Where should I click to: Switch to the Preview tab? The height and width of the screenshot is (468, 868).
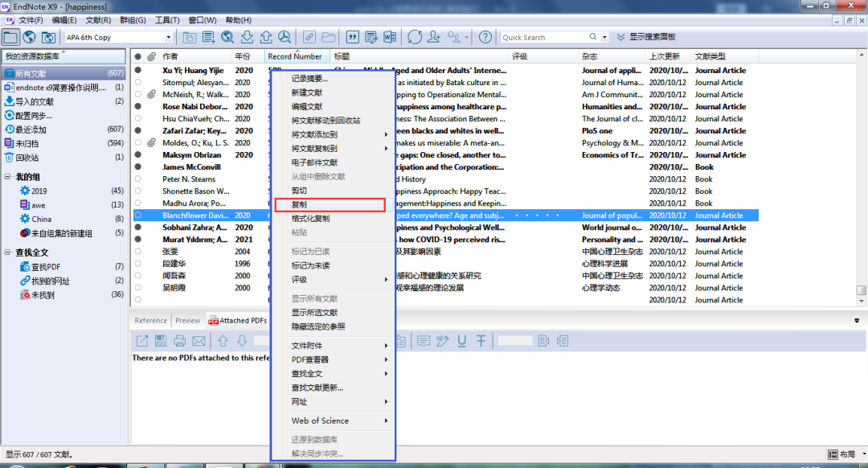(187, 321)
